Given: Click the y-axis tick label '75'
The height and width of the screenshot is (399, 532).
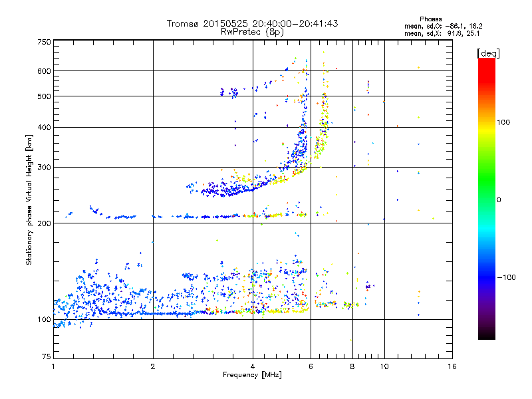Looking at the screenshot, I should 47,356.
